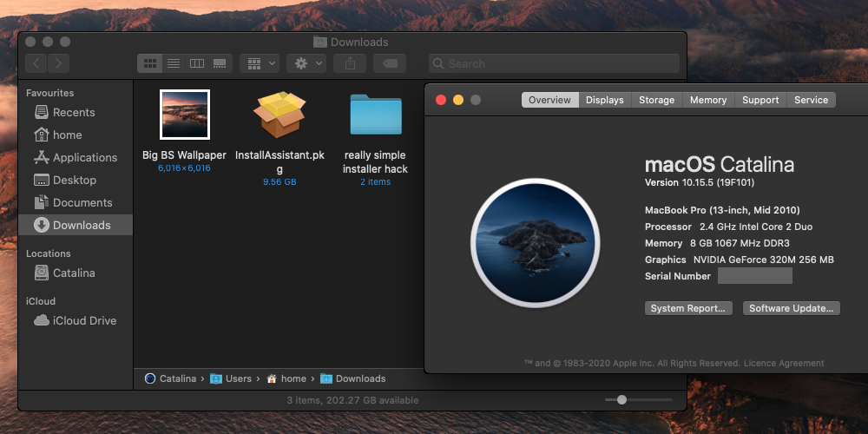Viewport: 868px width, 434px height.
Task: Click the 9.56 GB file size text
Action: 279,182
